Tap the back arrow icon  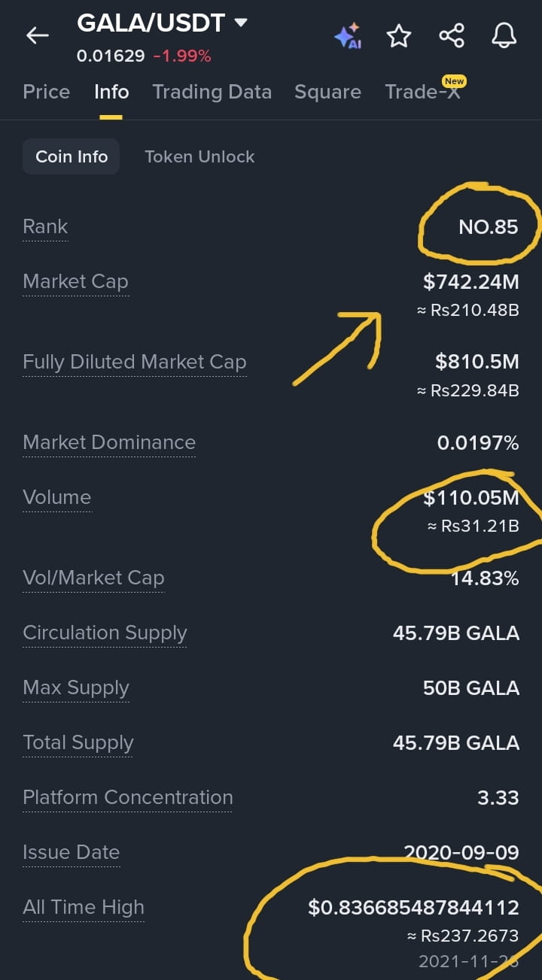tap(37, 35)
